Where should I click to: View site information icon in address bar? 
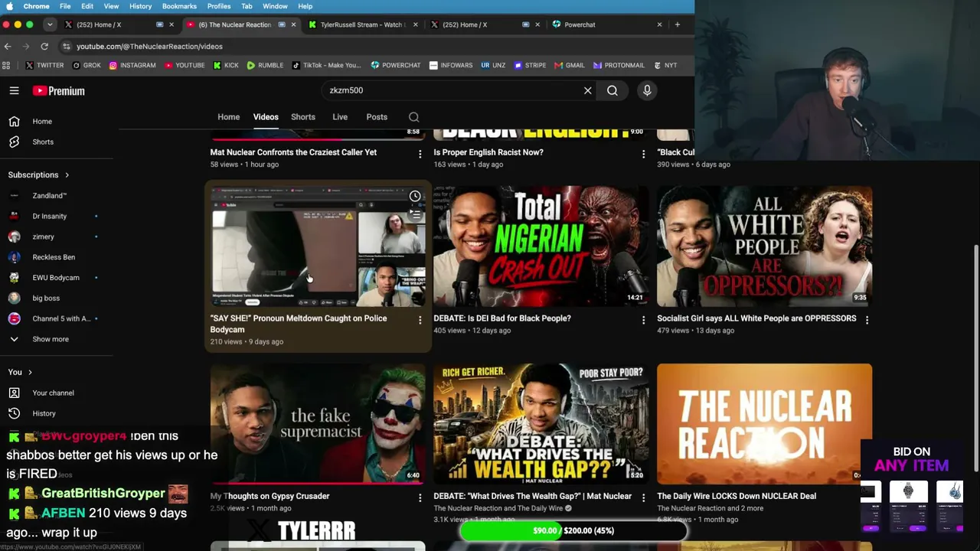coord(67,46)
